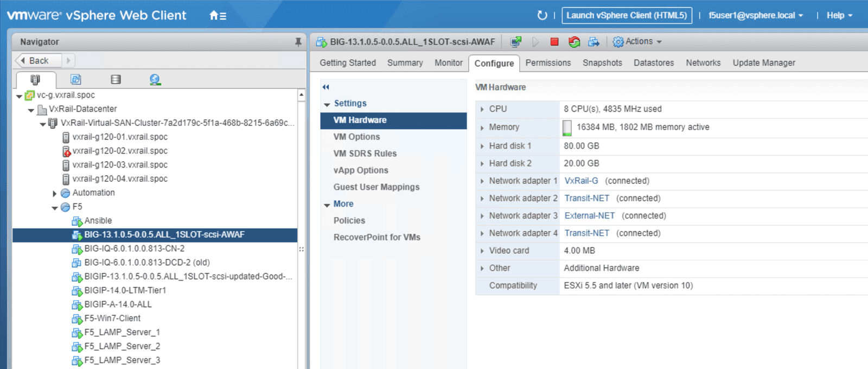Select F5-Win7-Client VM in navigator tree
The height and width of the screenshot is (369, 868).
(112, 319)
